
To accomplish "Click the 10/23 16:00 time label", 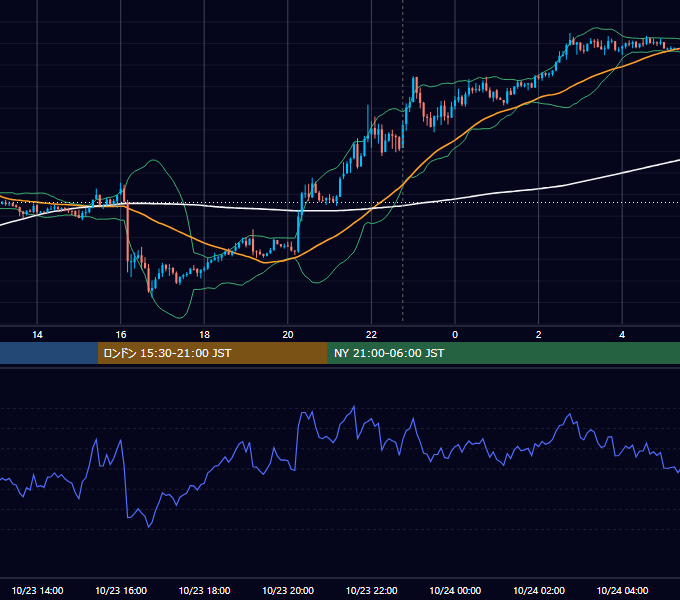I will click(121, 590).
